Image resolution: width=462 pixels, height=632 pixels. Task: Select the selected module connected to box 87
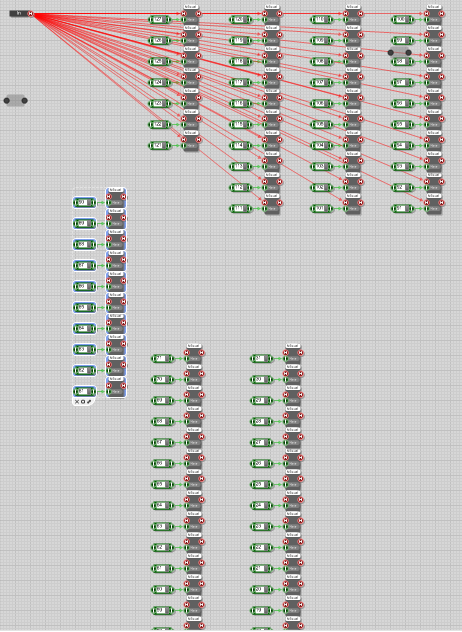[x=116, y=262]
